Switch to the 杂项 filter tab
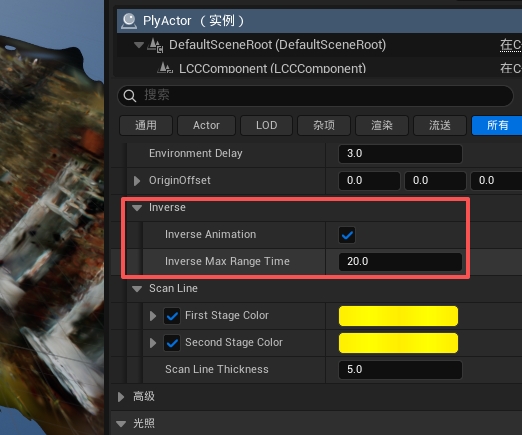 pyautogui.click(x=324, y=125)
